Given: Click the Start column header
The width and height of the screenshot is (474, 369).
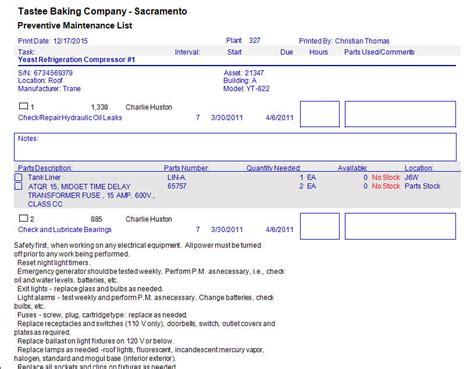Looking at the screenshot, I should point(234,52).
